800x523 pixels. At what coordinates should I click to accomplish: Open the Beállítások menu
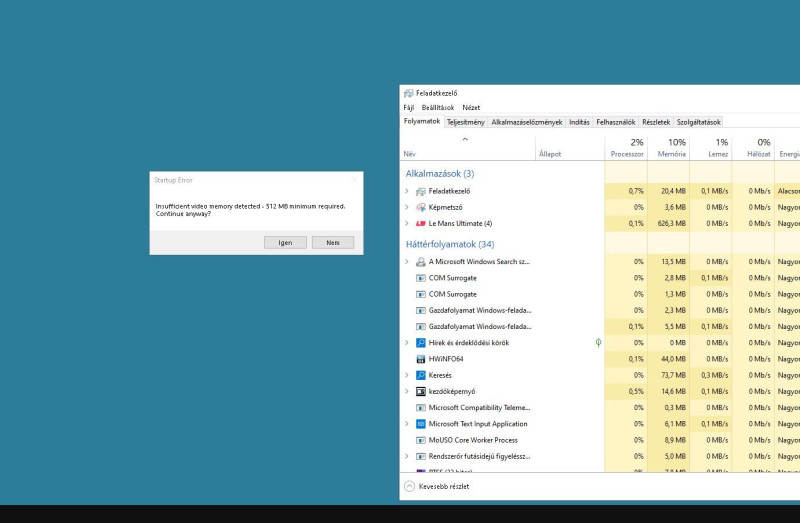pos(438,108)
